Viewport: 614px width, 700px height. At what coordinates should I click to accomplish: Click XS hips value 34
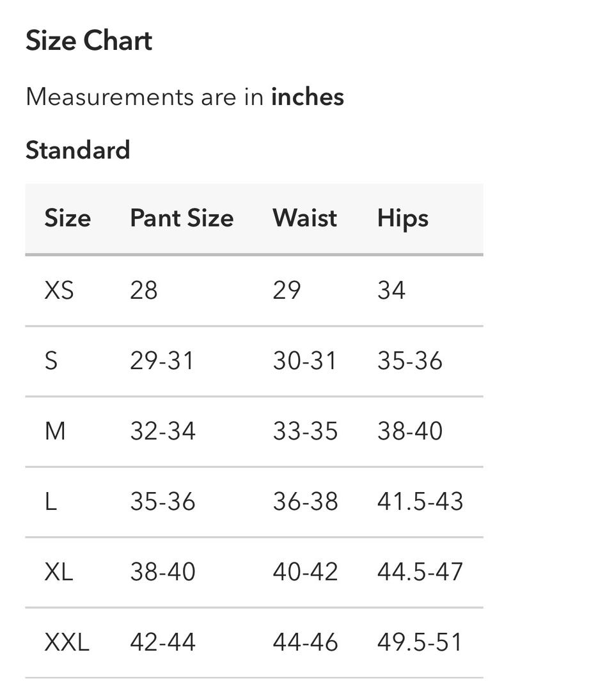[391, 290]
